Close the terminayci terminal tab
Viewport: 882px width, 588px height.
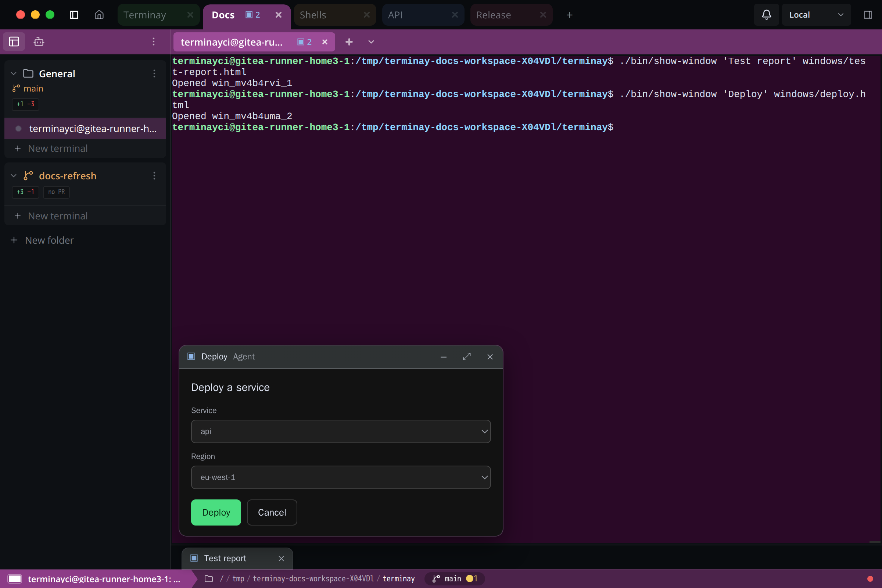pos(325,42)
